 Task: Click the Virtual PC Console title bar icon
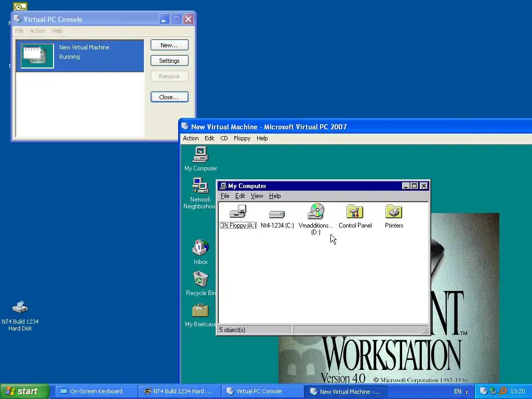[17, 19]
